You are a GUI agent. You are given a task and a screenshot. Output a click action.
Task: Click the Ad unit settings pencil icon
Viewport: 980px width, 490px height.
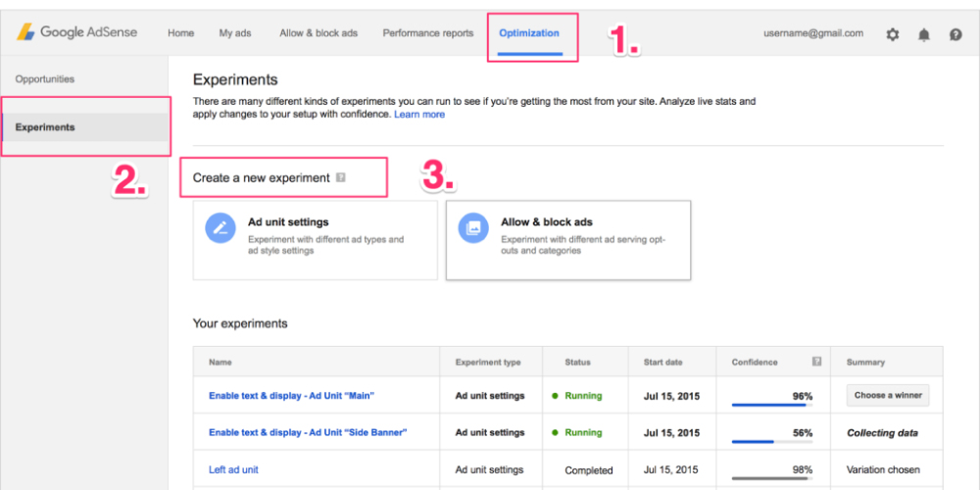point(220,227)
